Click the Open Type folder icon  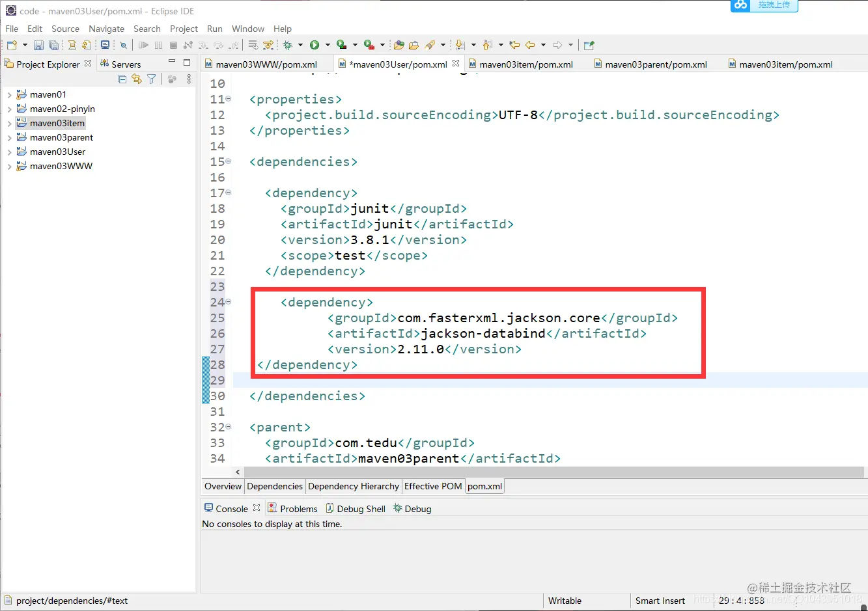tap(399, 45)
